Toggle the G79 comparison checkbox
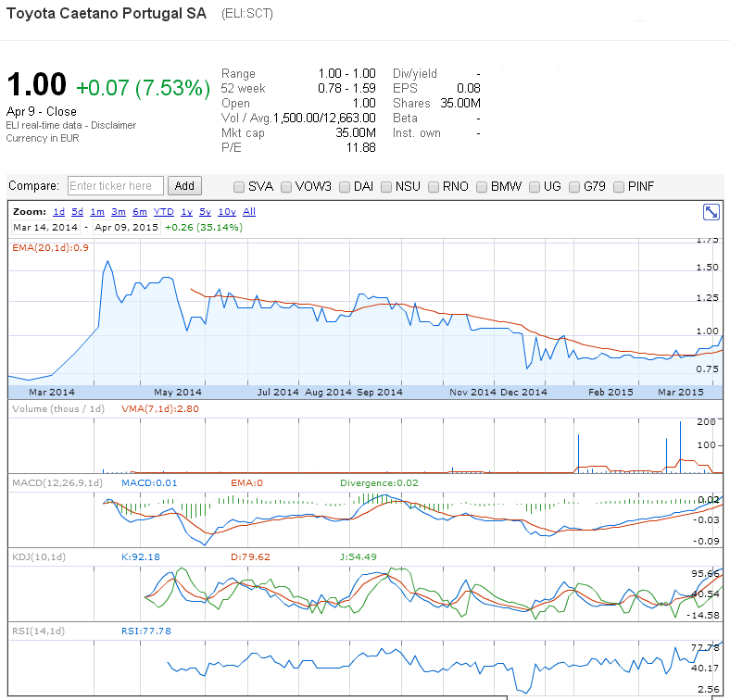Screen dimensions: 730x700 [x=574, y=187]
